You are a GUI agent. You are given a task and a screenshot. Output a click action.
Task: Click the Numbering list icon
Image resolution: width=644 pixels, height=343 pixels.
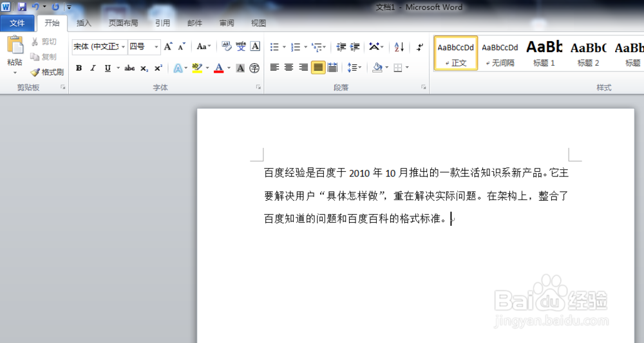[296, 47]
